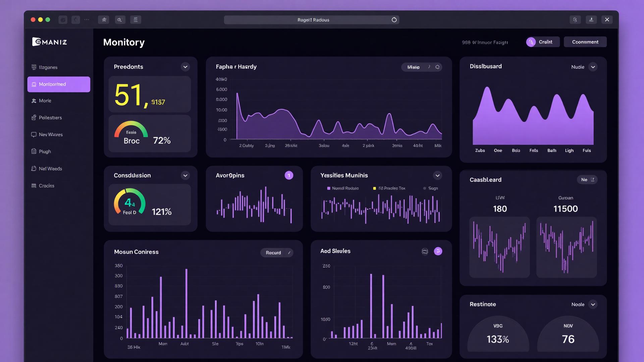Toggle Nornal Radois legend series
The width and height of the screenshot is (644, 362).
coord(343,188)
